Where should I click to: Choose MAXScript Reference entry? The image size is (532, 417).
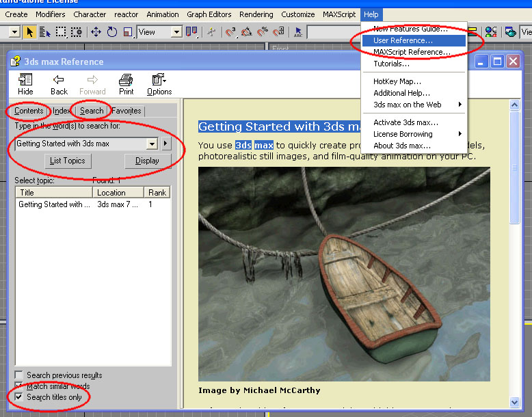pos(413,52)
